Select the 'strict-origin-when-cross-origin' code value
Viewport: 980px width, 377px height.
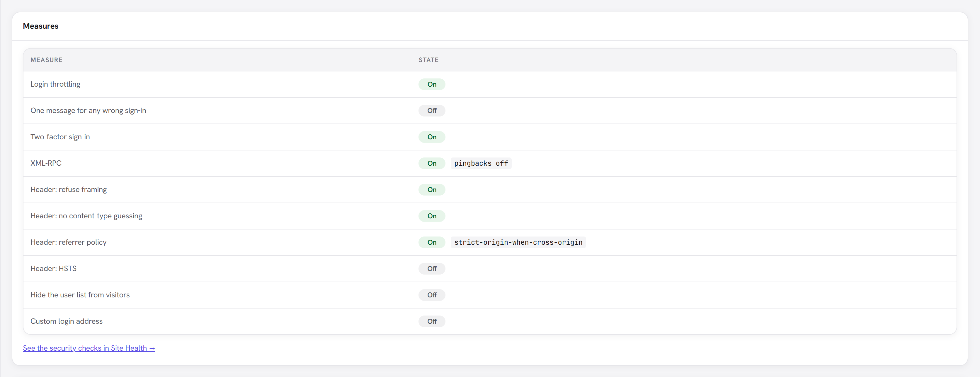518,242
